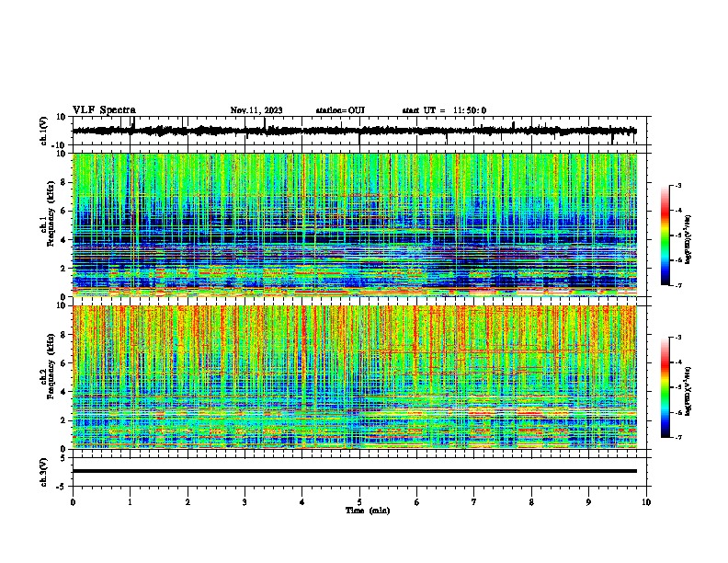Click the time axis tick '9'
The height and width of the screenshot is (563, 728).
point(588,502)
